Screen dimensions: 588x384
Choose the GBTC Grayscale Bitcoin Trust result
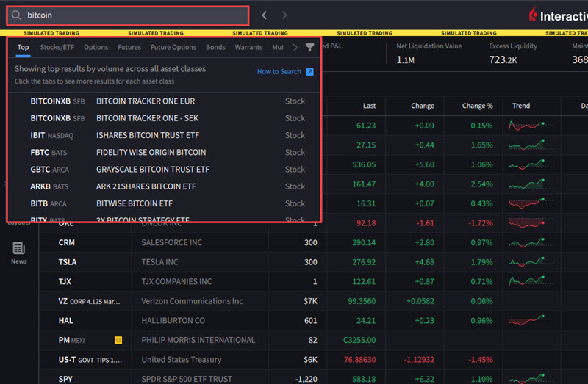point(165,170)
